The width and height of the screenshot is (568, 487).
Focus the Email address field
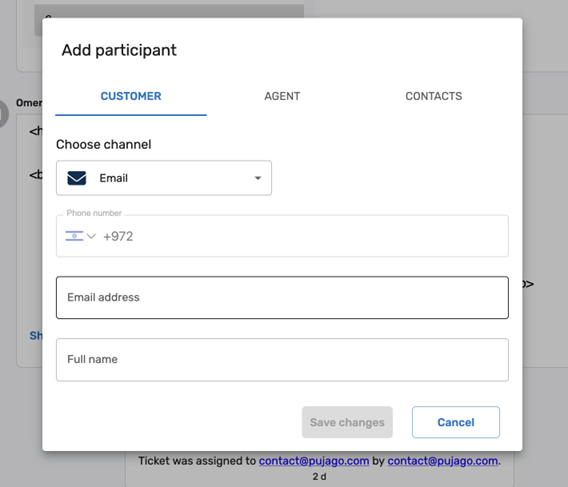[282, 297]
